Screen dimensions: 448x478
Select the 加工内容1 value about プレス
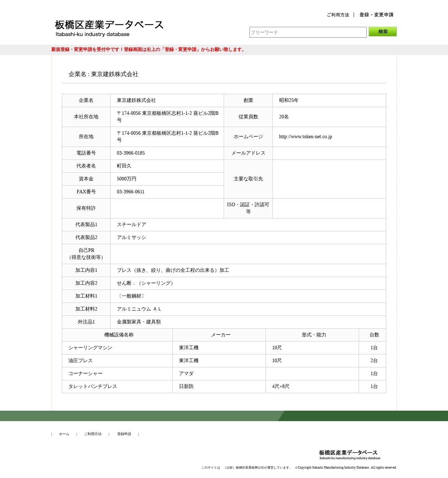[x=173, y=270]
